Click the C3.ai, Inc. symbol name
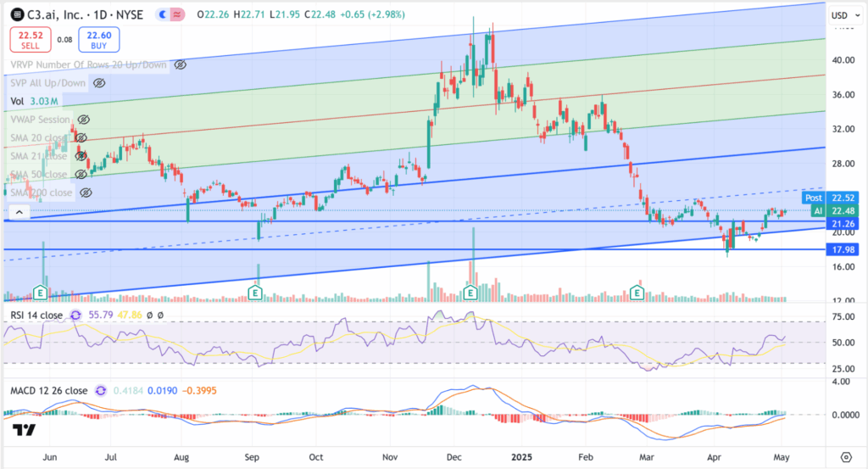The width and height of the screenshot is (868, 469). (55, 15)
